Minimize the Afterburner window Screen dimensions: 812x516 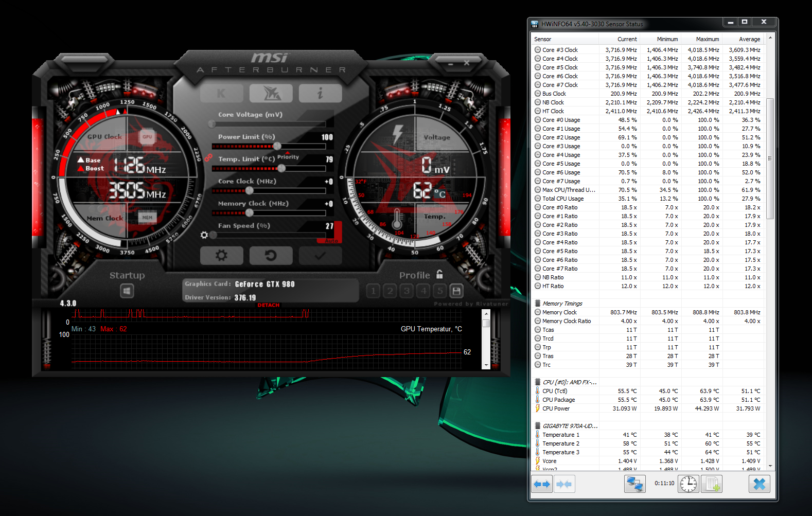pos(450,64)
